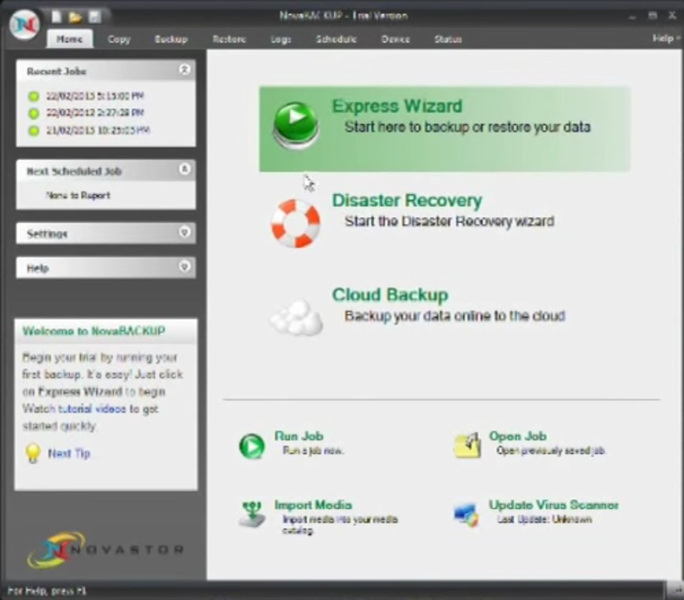Click the Express Wizard heading
The image size is (684, 600).
(397, 106)
